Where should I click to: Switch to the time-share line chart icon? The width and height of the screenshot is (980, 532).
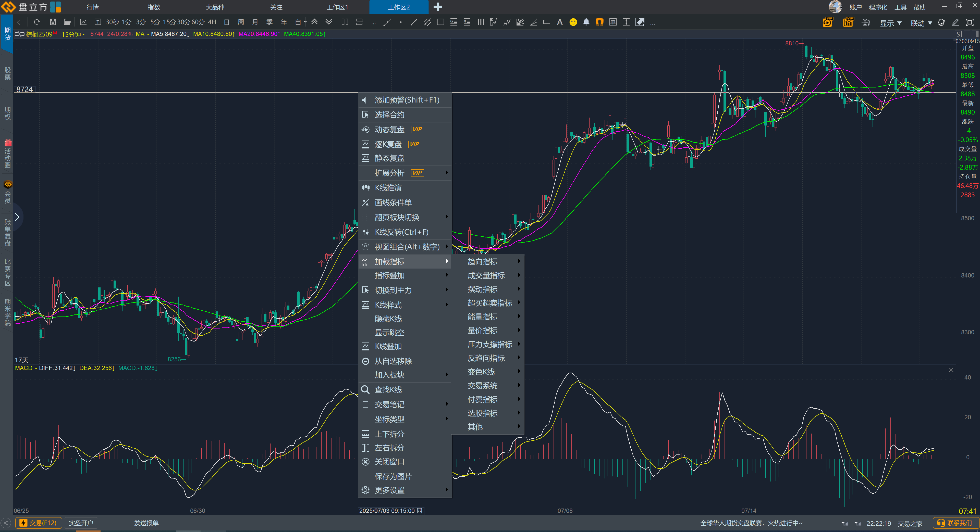tap(83, 22)
